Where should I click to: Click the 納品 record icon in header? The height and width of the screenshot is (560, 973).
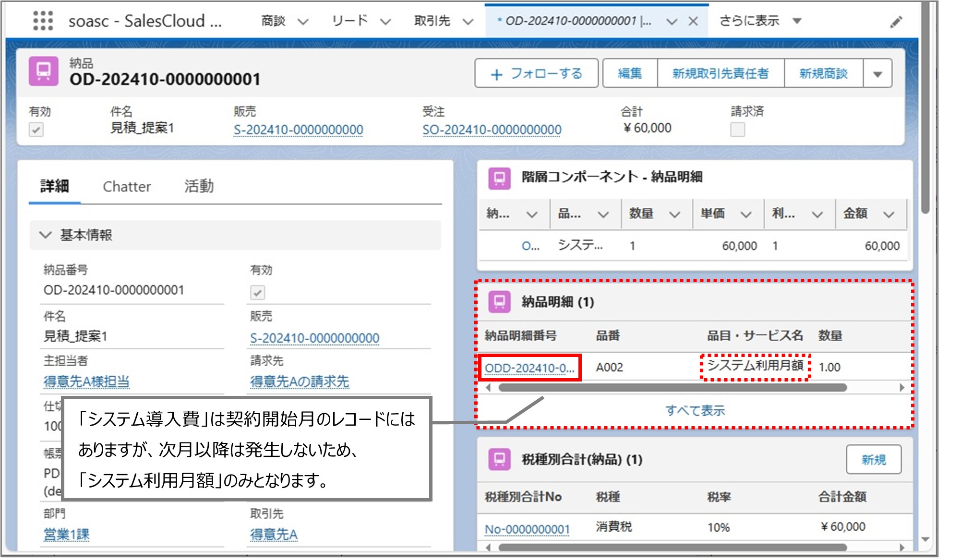[44, 71]
